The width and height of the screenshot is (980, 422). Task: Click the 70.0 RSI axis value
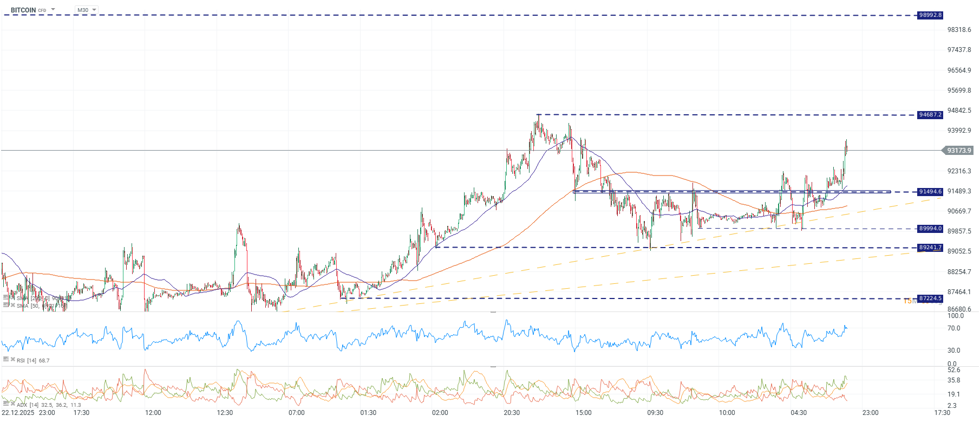click(x=954, y=328)
